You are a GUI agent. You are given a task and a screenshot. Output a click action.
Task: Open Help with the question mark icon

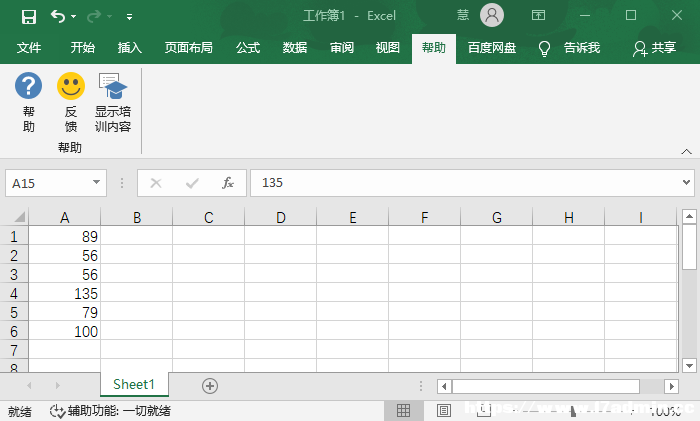point(29,102)
